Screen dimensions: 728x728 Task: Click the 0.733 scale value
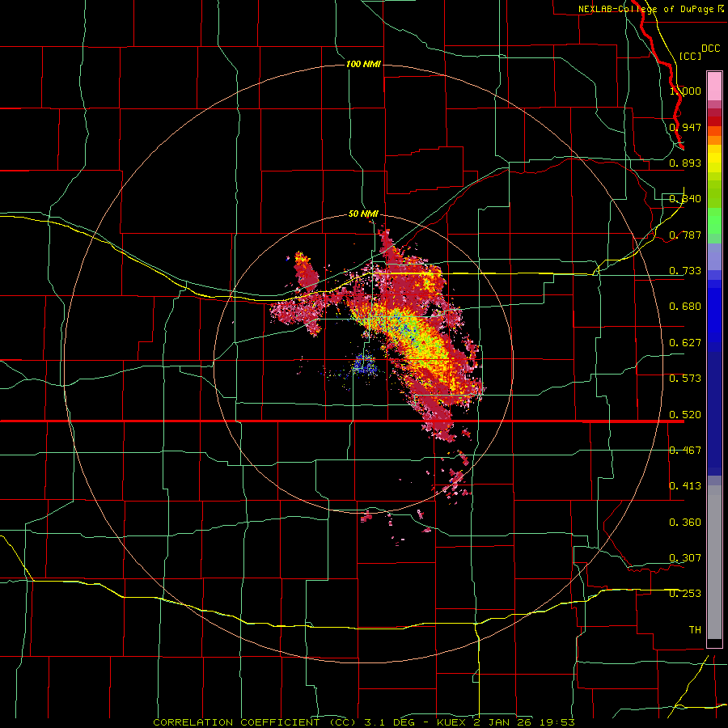pos(685,271)
